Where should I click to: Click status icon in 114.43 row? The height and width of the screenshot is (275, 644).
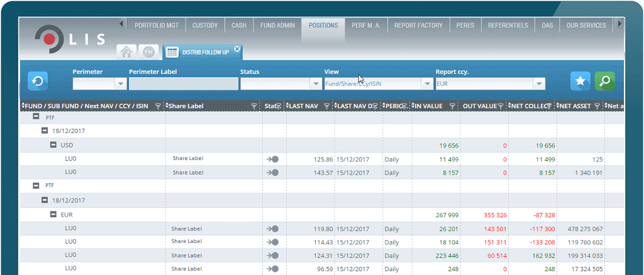(272, 242)
